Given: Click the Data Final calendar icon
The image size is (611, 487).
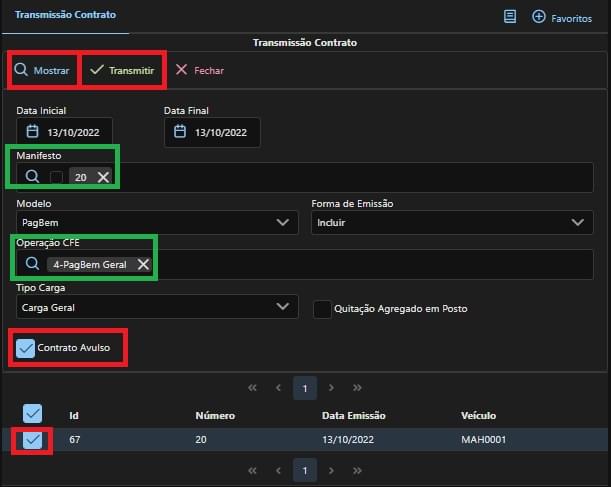Looking at the screenshot, I should pos(180,132).
